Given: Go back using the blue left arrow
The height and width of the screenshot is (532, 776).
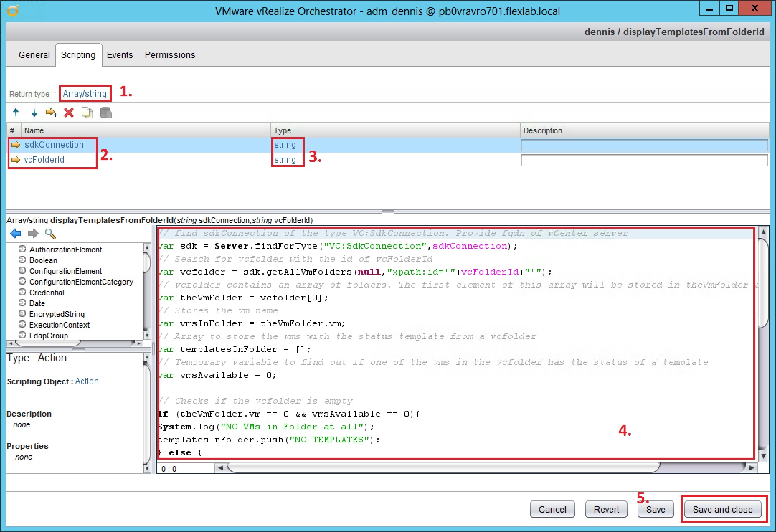Looking at the screenshot, I should coord(16,234).
